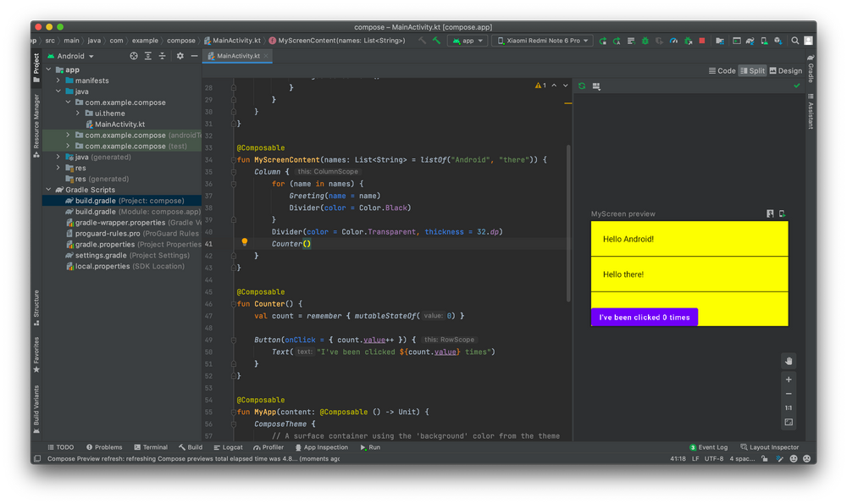Collapse the com.example.compose package
The image size is (847, 504).
click(69, 102)
